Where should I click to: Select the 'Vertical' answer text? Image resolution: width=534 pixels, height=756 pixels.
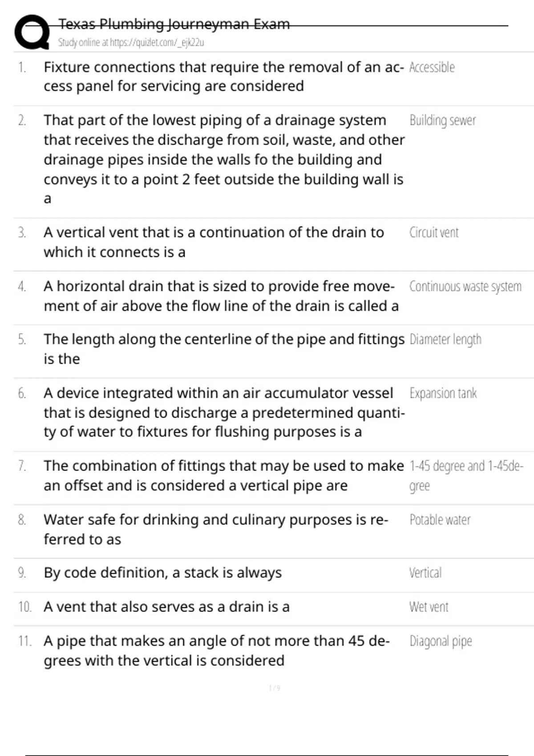click(425, 573)
